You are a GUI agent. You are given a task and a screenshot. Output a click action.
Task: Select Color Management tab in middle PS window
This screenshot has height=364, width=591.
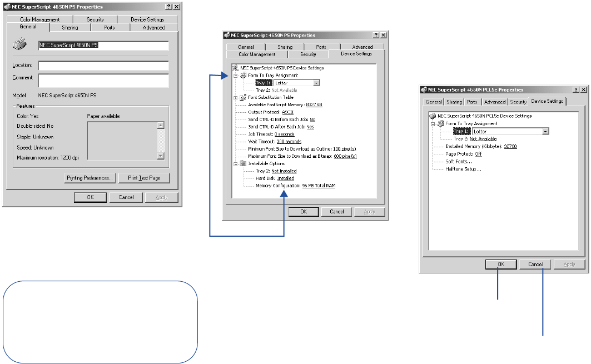coord(257,54)
